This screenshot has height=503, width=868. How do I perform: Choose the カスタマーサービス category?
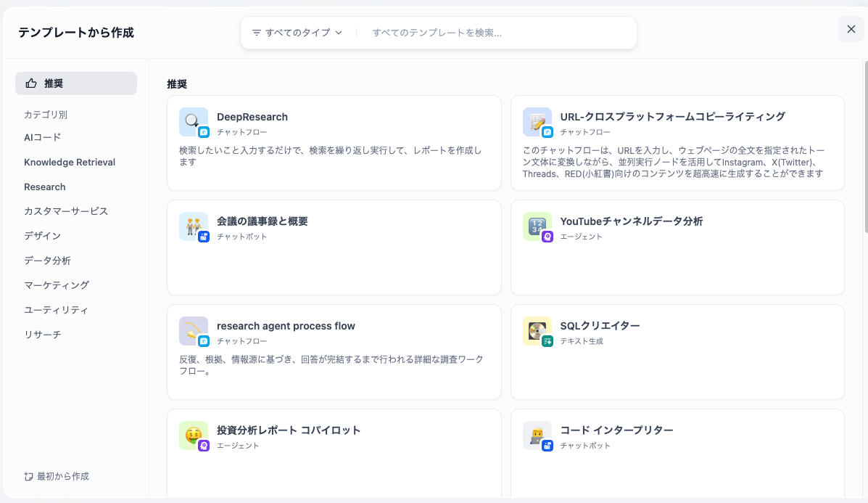pyautogui.click(x=66, y=211)
